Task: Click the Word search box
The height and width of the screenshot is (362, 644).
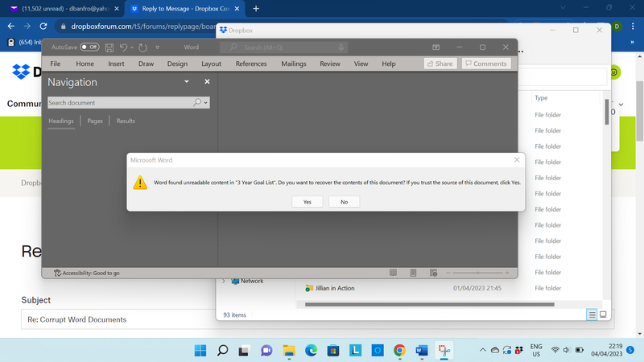Action: point(283,47)
